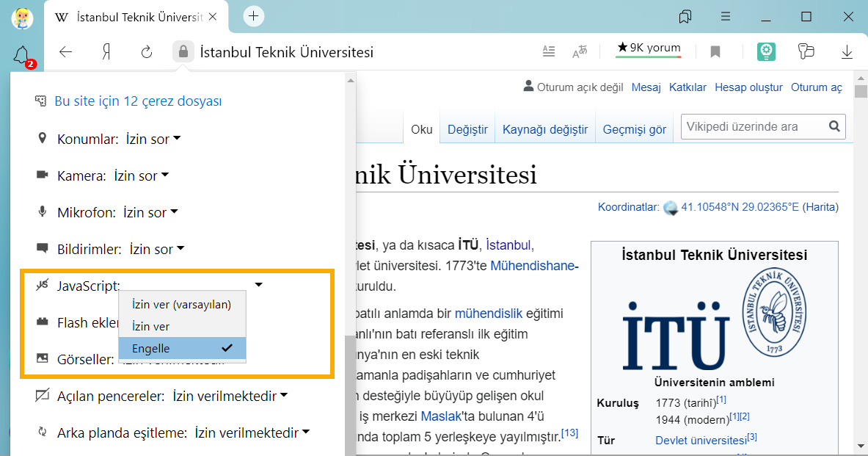Click the İTÜ emblem image
The width and height of the screenshot is (868, 456).
(x=714, y=319)
